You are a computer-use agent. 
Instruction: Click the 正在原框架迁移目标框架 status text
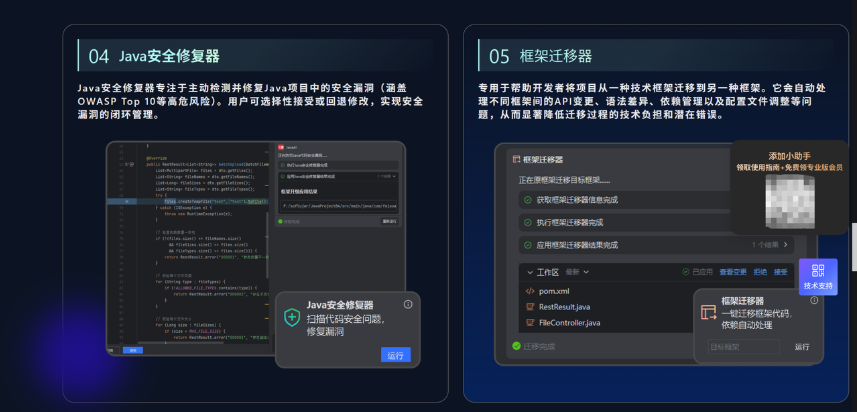pos(564,180)
